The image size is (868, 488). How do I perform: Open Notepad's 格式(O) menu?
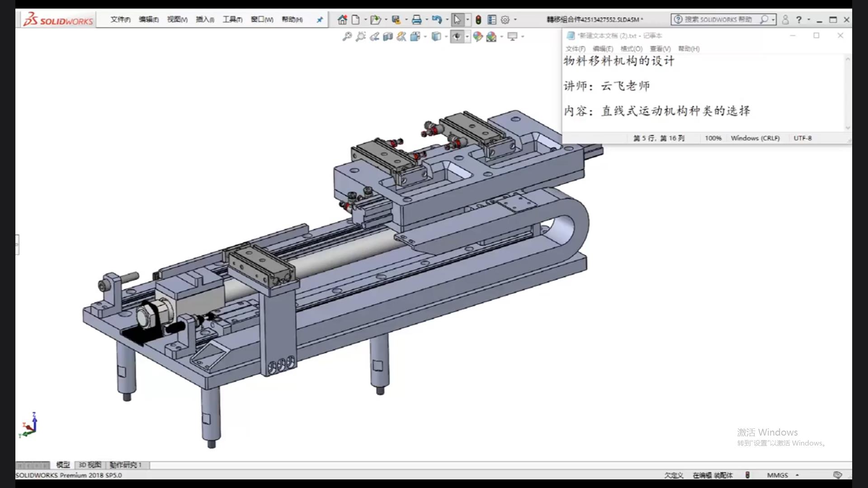[x=631, y=49]
